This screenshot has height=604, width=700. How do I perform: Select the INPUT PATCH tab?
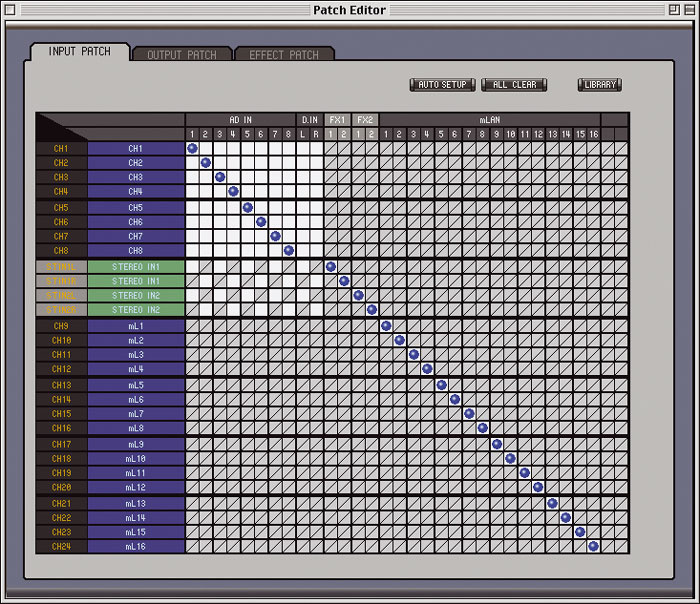click(80, 52)
